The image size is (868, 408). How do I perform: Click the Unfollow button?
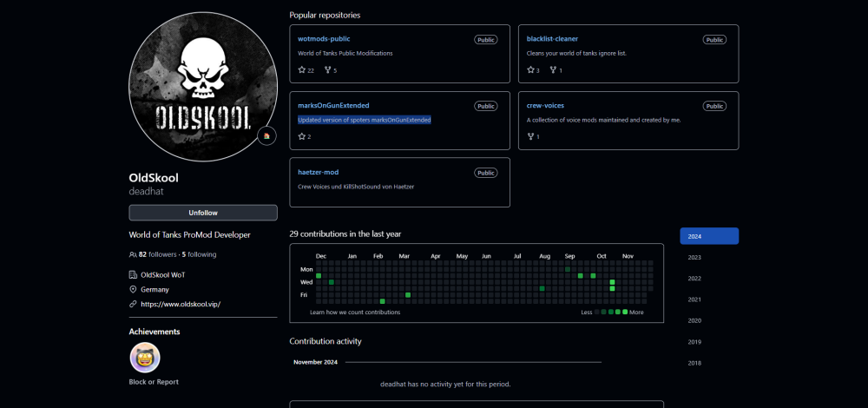[x=203, y=213]
